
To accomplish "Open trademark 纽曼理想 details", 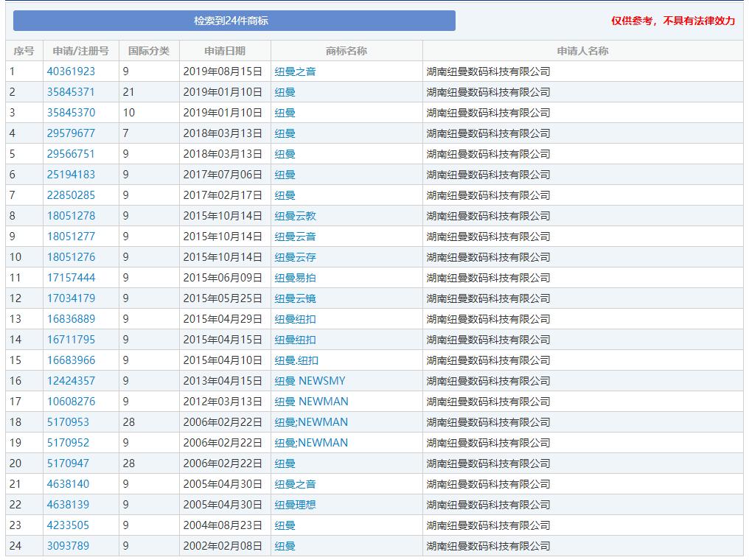I will pyautogui.click(x=294, y=505).
